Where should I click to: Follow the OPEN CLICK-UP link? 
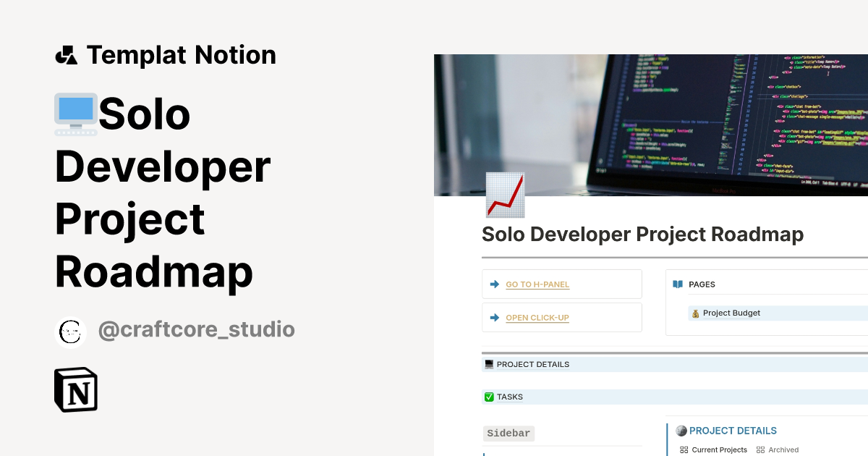tap(537, 317)
